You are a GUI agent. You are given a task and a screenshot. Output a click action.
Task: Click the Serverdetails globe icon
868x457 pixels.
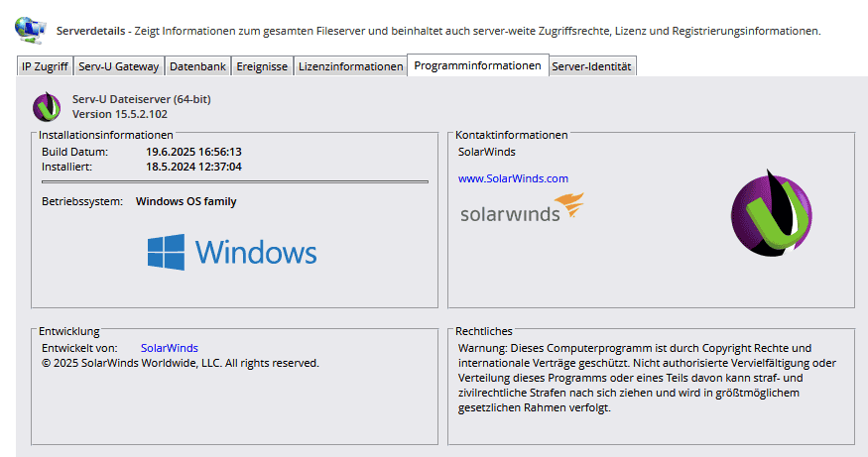tap(31, 30)
